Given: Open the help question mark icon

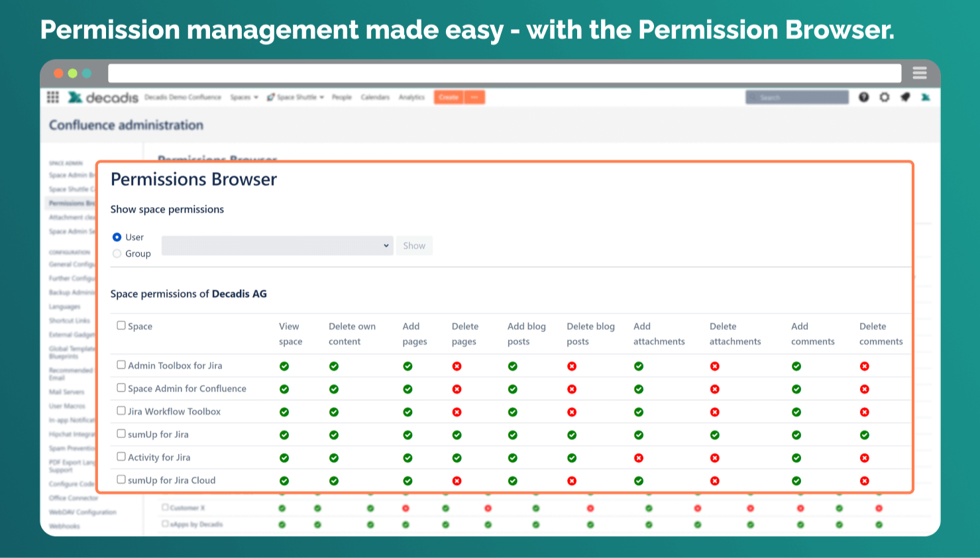Looking at the screenshot, I should (x=863, y=97).
